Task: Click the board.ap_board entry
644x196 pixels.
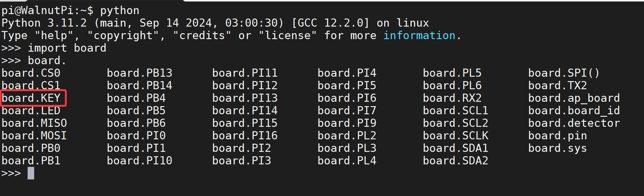Action: (x=574, y=98)
